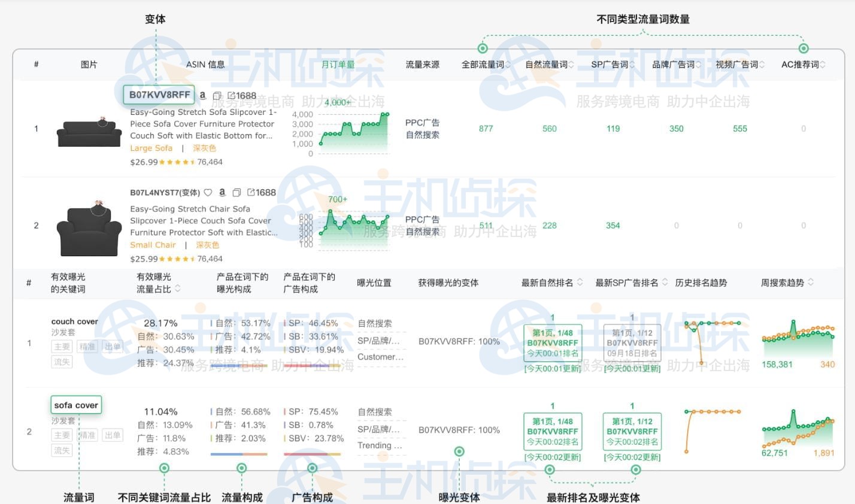
Task: Toggle the 流失 tag under sofa cover
Action: (x=62, y=451)
